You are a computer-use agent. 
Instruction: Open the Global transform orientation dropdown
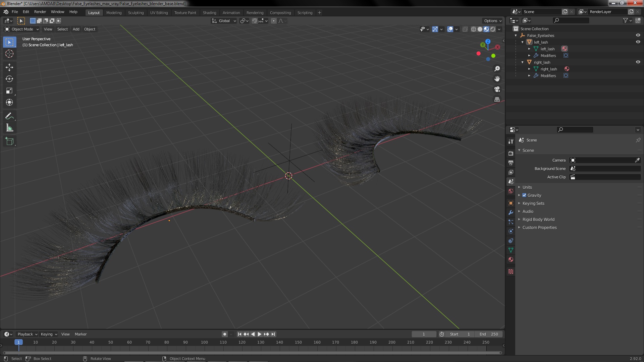click(x=224, y=21)
